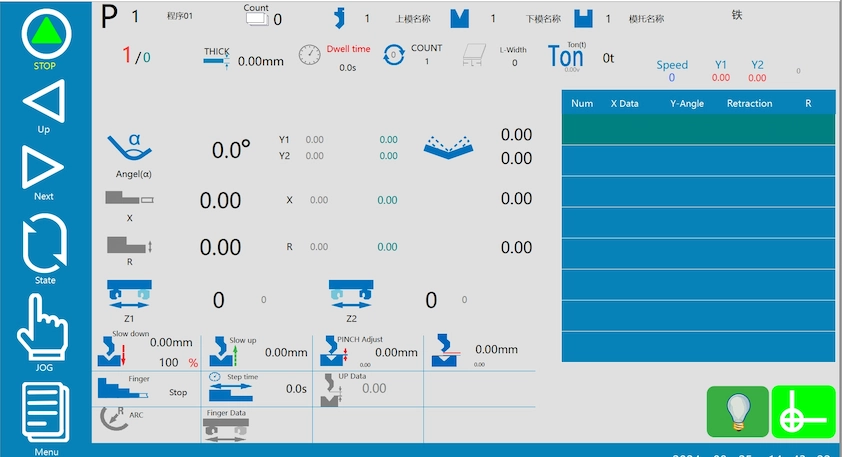842x457 pixels.
Task: Click the Finger Data icon
Action: (226, 430)
